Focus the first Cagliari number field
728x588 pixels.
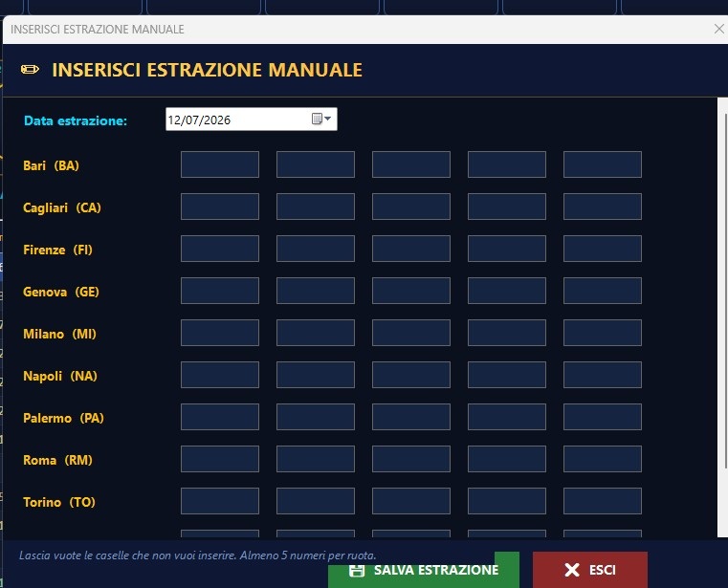coord(220,207)
